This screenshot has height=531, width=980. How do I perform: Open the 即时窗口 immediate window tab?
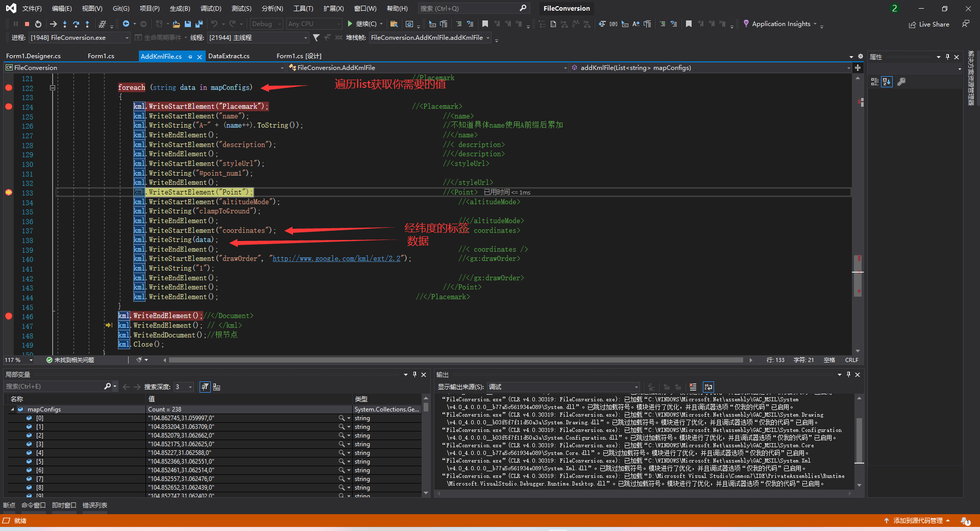tap(64, 505)
